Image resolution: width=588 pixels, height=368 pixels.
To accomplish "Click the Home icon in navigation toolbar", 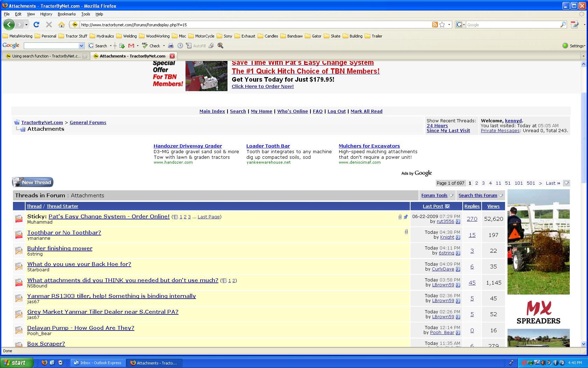I will (62, 25).
